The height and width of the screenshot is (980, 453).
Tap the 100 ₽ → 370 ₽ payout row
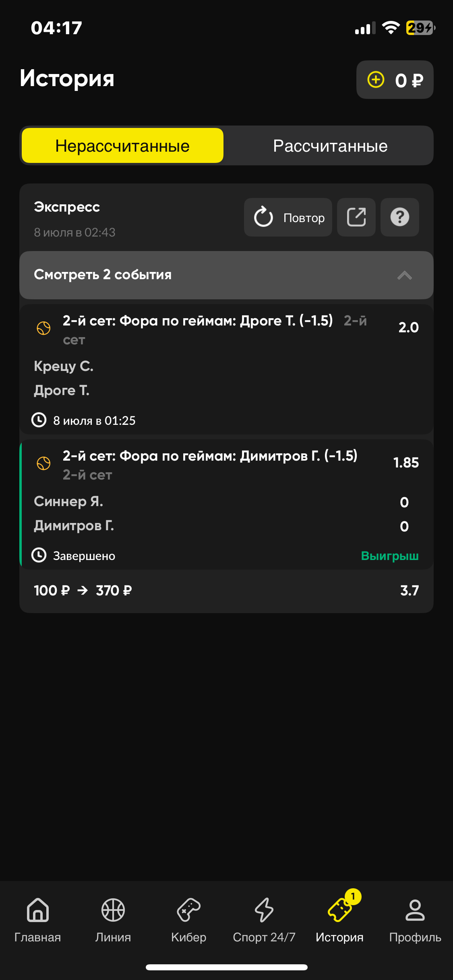tap(83, 591)
